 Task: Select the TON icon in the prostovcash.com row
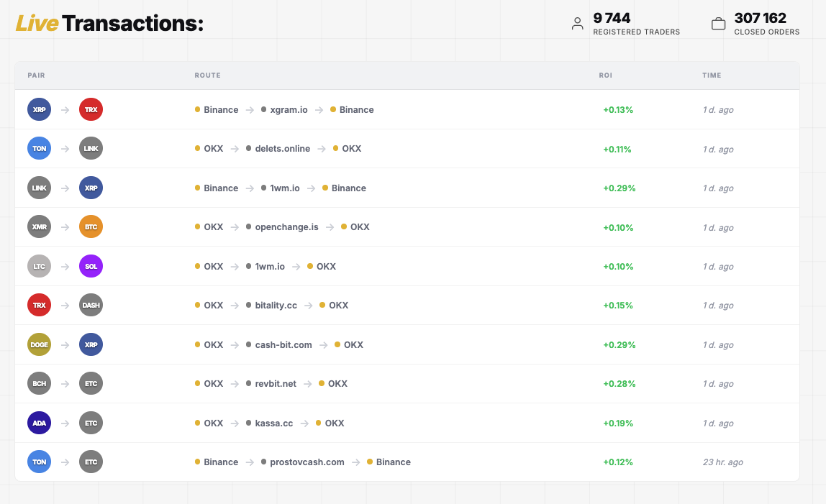point(39,462)
